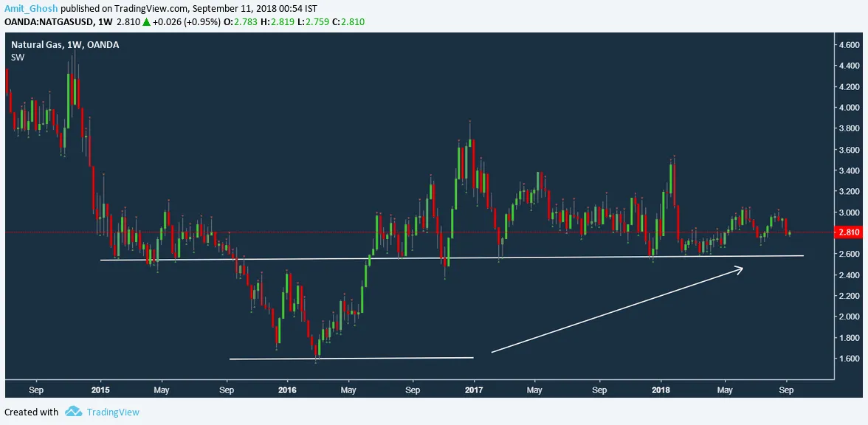
Task: Click the 3.400 price axis label
Action: pos(848,170)
